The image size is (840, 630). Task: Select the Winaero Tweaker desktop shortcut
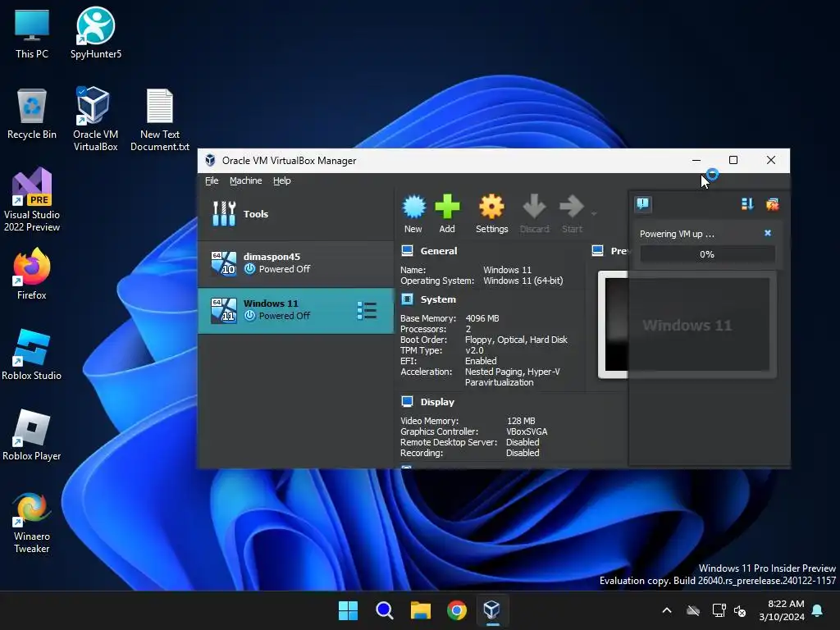point(32,523)
